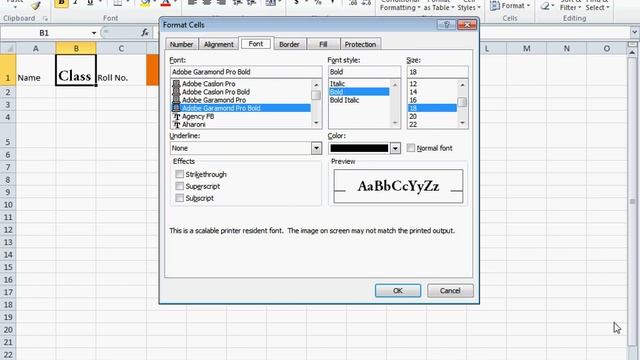The height and width of the screenshot is (360, 640).
Task: Click the font list scroll down arrow
Action: click(316, 122)
